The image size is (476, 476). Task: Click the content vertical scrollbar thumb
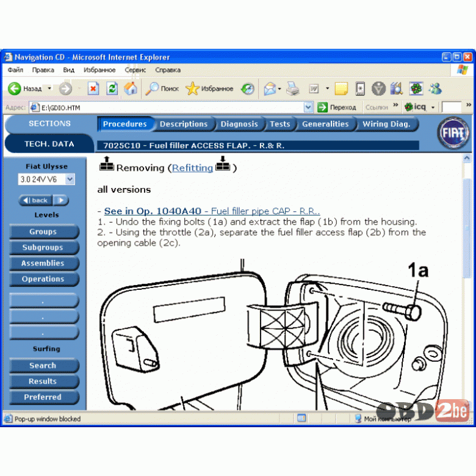(467, 228)
